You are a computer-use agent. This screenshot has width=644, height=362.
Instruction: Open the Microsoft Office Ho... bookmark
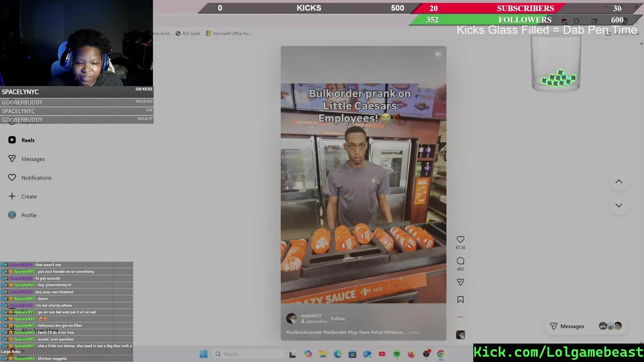(x=228, y=34)
